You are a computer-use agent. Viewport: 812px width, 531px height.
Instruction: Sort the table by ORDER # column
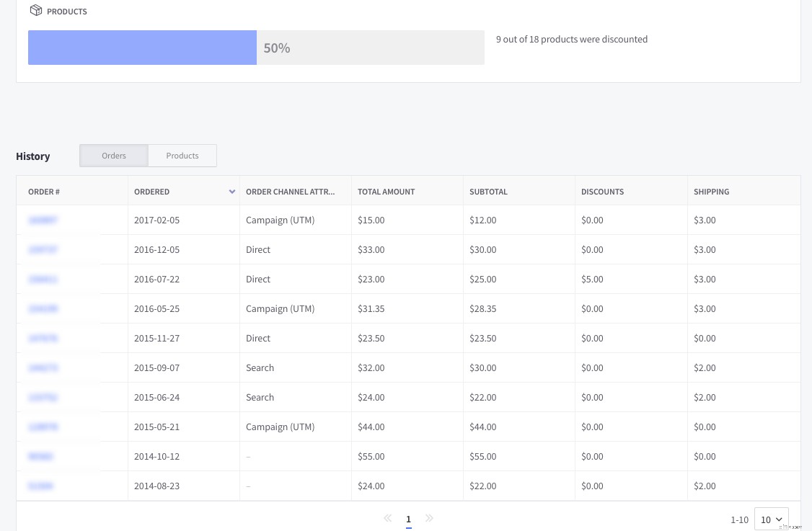pyautogui.click(x=44, y=192)
